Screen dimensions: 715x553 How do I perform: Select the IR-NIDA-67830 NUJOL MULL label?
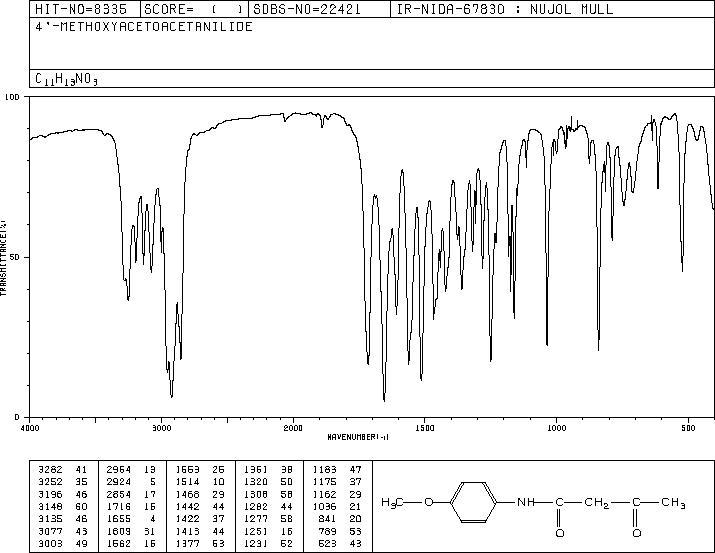click(505, 9)
